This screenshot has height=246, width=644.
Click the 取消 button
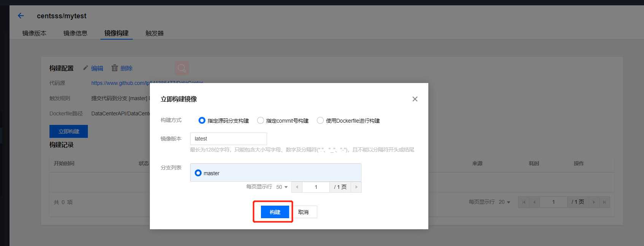click(x=303, y=212)
